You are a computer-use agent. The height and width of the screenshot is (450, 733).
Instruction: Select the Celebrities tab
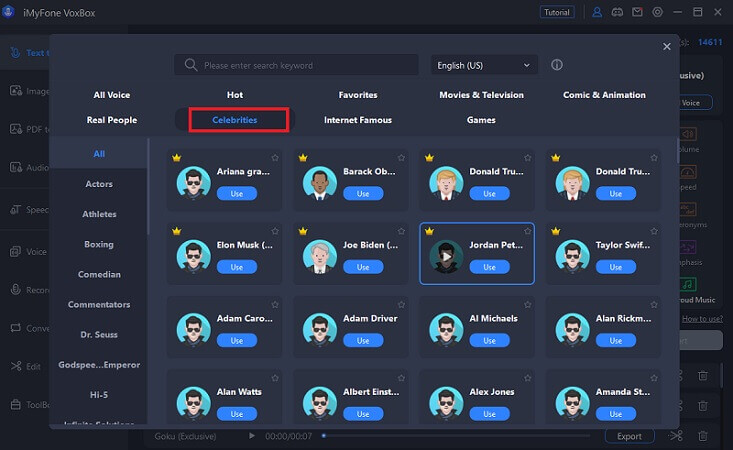235,120
